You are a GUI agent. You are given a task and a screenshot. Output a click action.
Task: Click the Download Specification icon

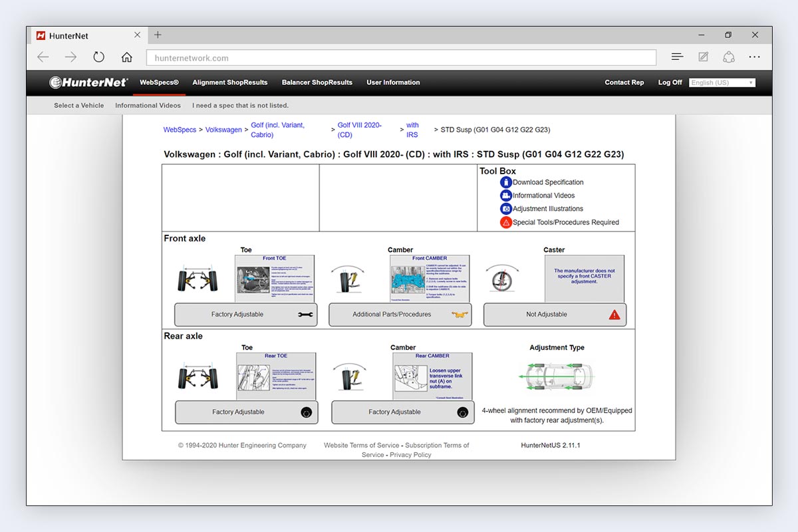pyautogui.click(x=506, y=182)
